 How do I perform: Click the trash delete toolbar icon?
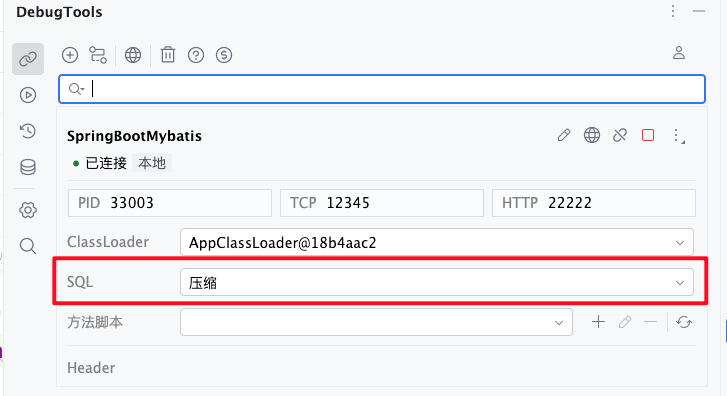click(x=168, y=55)
